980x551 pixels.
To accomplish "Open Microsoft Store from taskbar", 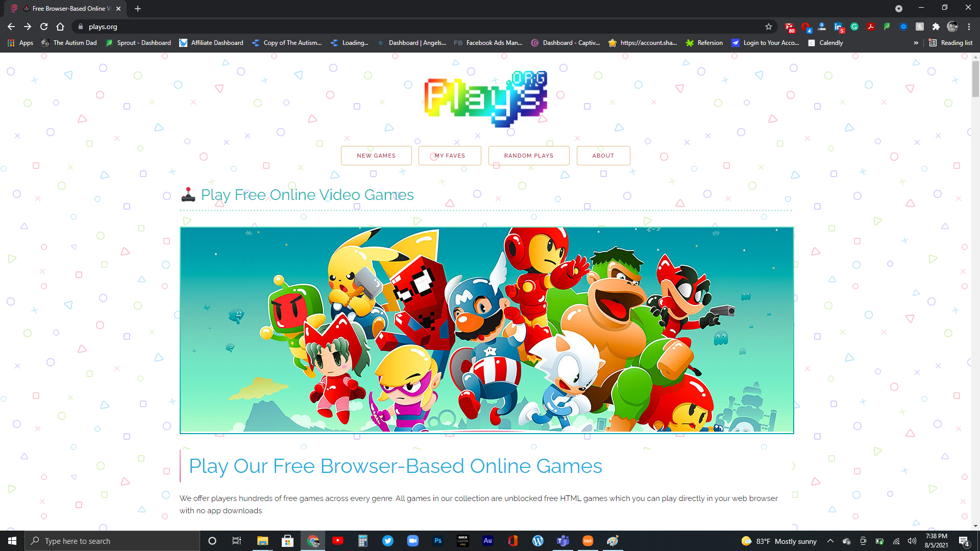I will click(x=287, y=541).
